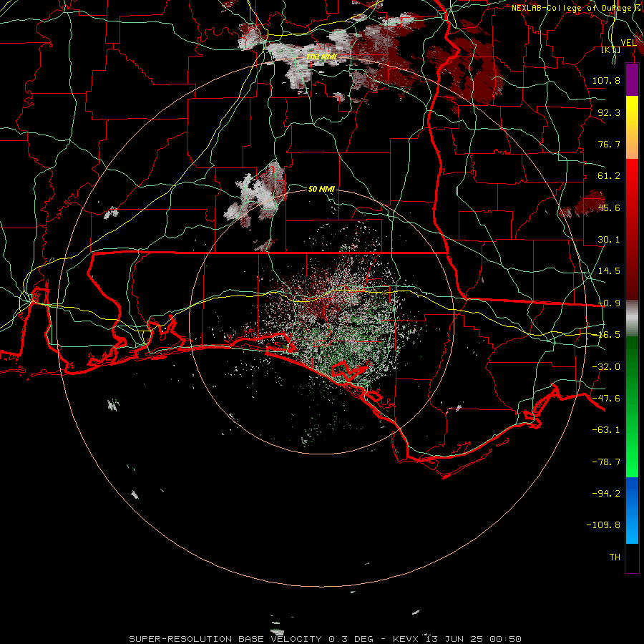Click the NEXLAB-College of DuPage credit text
Viewport: 644px width, 644px height.
pyautogui.click(x=576, y=8)
